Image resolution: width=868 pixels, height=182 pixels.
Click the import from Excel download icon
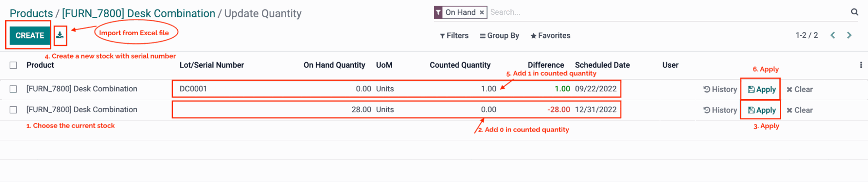pyautogui.click(x=60, y=36)
